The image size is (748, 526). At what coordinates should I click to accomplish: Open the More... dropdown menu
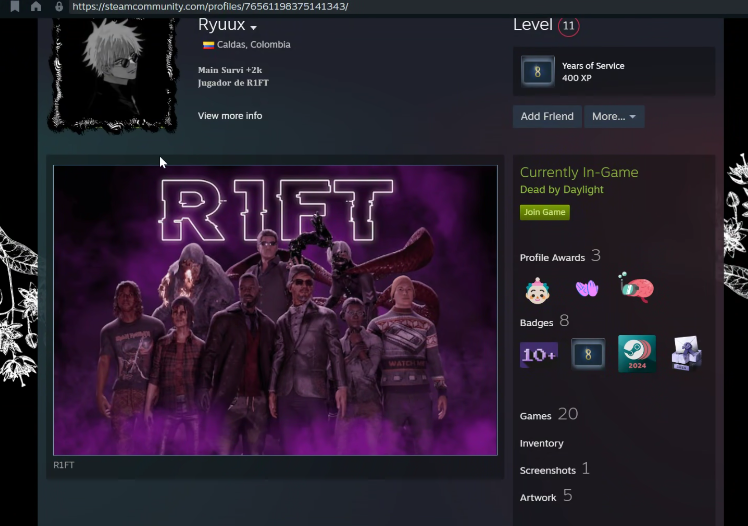click(x=614, y=116)
